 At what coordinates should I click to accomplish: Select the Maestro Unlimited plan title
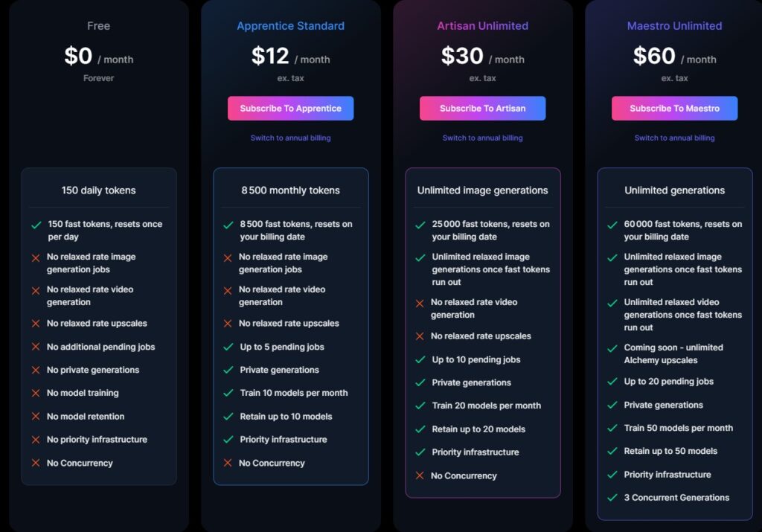click(674, 26)
